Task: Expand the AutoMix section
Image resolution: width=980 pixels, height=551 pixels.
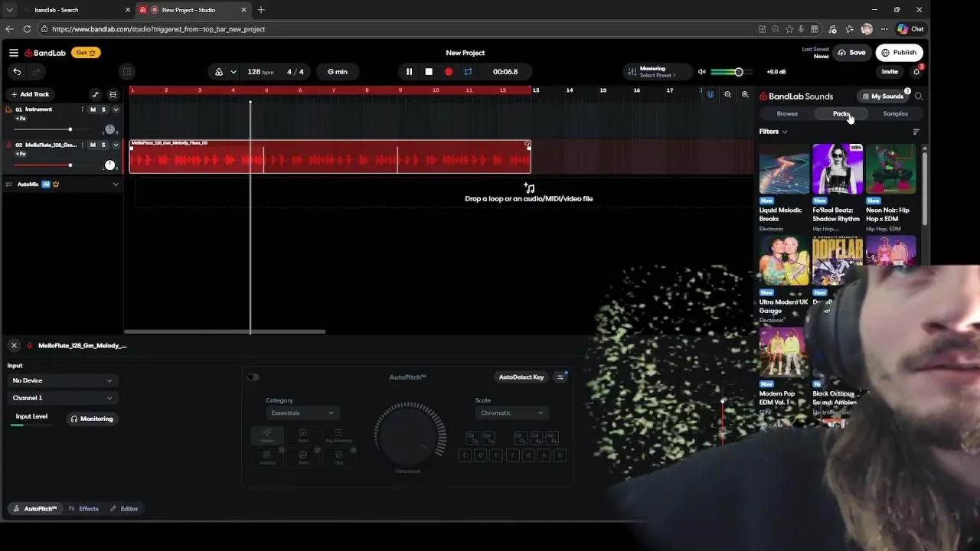Action: click(x=116, y=184)
